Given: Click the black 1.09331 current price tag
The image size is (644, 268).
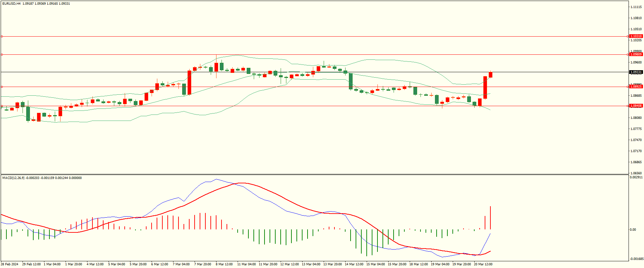Looking at the screenshot, I should tap(636, 72).
